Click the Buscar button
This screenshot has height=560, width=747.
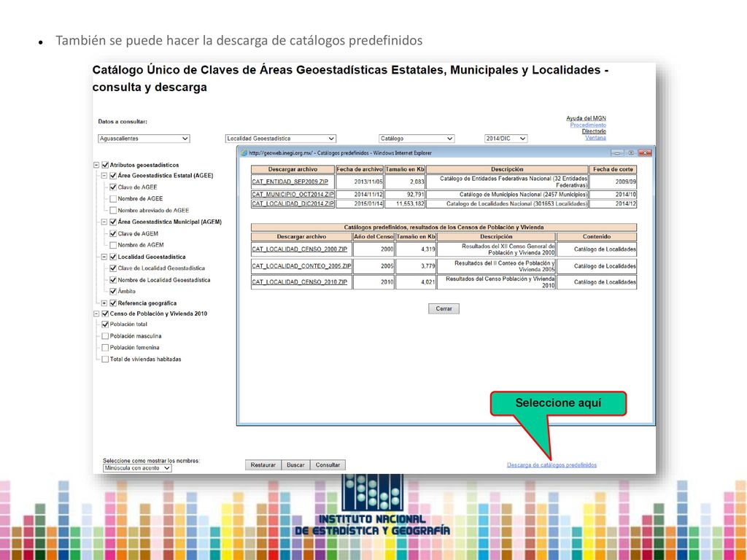point(295,464)
